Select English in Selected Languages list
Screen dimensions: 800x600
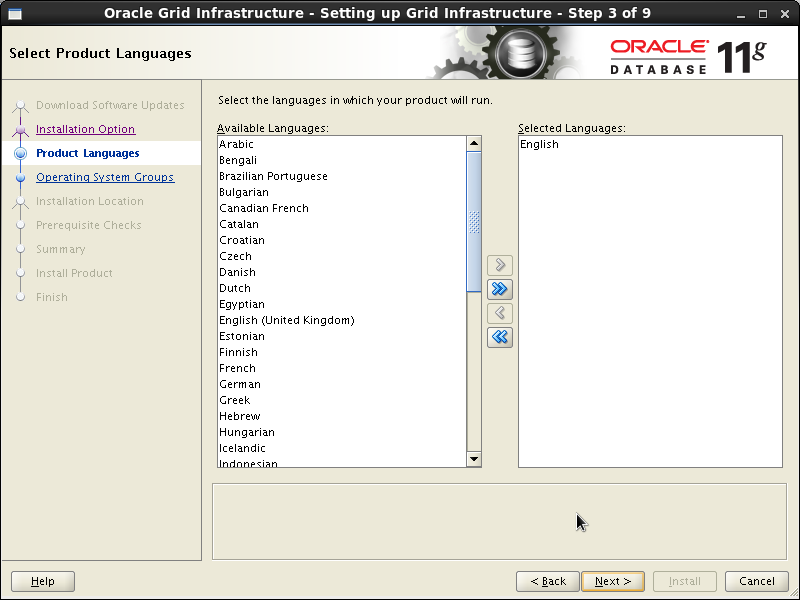pyautogui.click(x=650, y=144)
